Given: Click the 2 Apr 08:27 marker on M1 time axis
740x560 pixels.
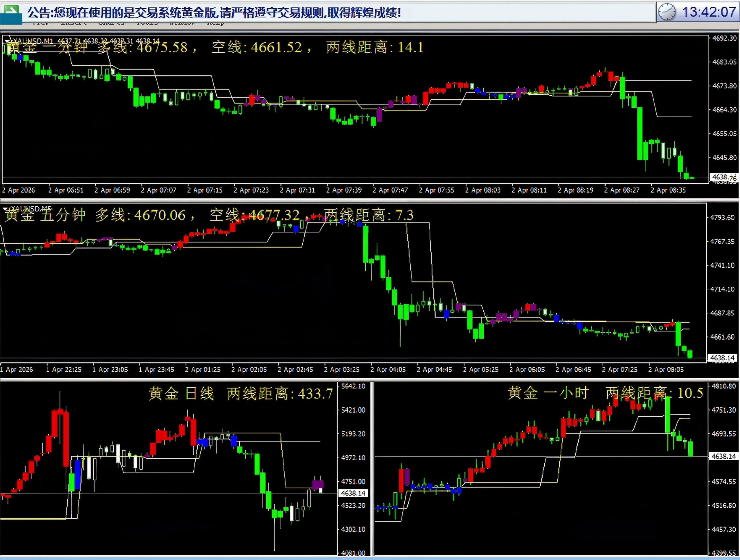Looking at the screenshot, I should tap(621, 190).
